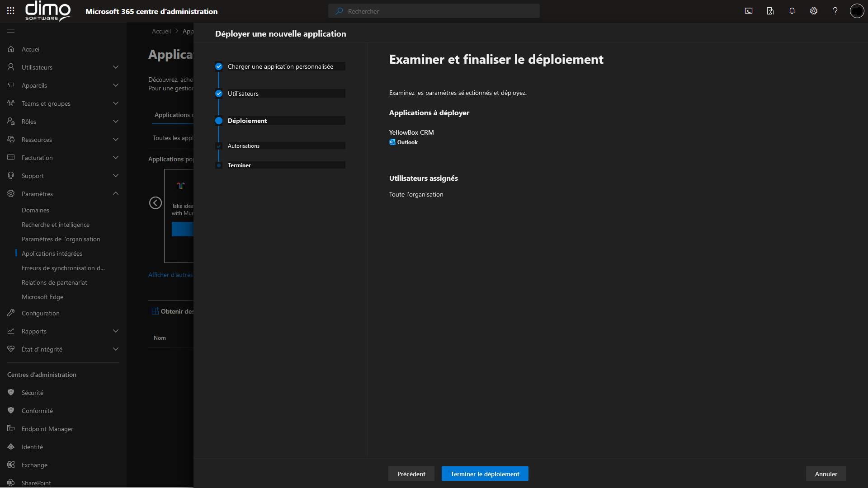Image resolution: width=868 pixels, height=488 pixels.
Task: Open Cloud Shell icon in header
Action: (x=749, y=11)
